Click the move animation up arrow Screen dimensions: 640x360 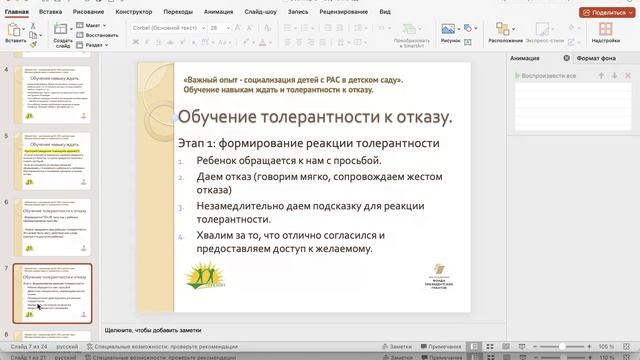pyautogui.click(x=601, y=76)
